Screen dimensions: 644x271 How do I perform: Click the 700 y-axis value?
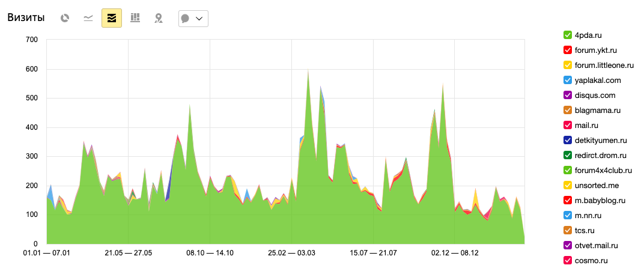(32, 40)
